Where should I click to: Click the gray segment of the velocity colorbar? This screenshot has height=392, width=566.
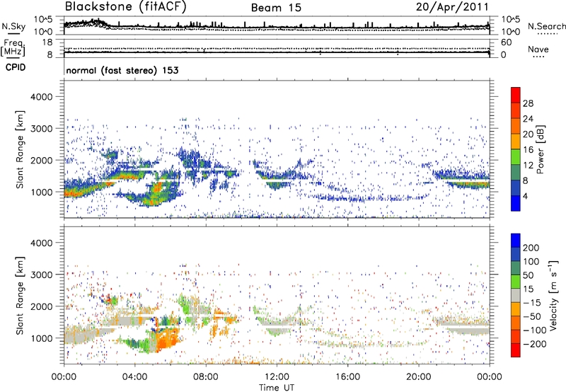pos(516,296)
